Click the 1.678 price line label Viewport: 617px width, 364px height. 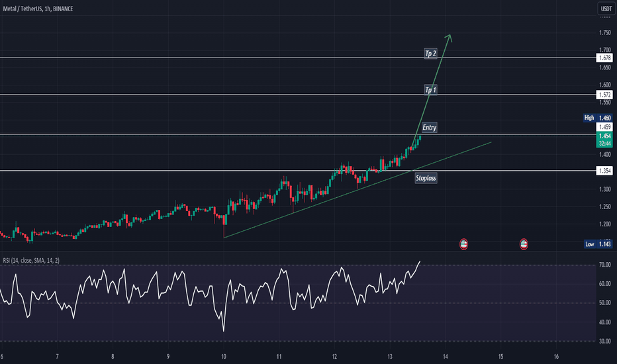pos(605,58)
